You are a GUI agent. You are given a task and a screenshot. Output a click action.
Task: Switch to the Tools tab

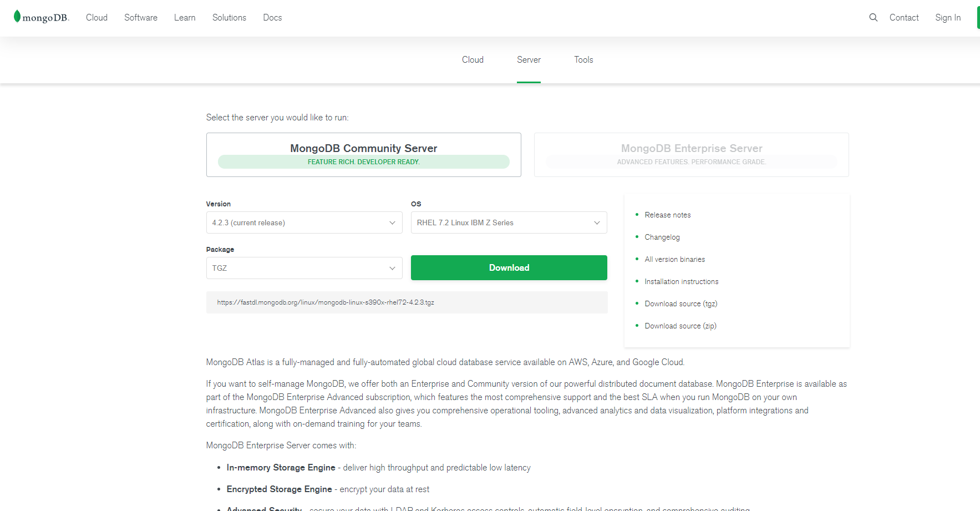point(583,60)
